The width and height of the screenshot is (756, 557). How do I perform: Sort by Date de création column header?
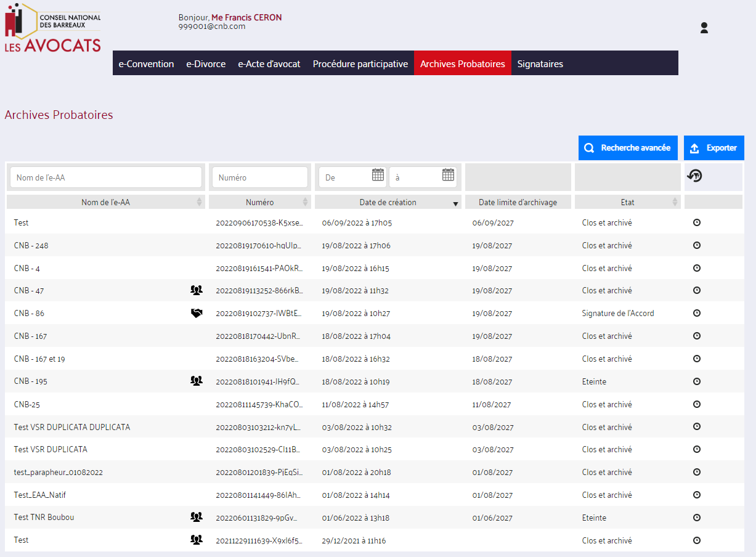click(x=388, y=202)
